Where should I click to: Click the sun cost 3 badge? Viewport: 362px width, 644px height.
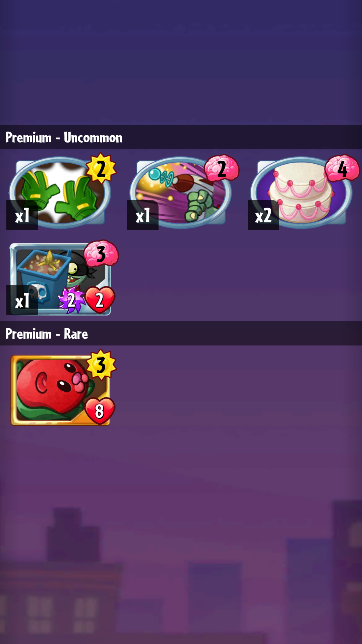tap(101, 365)
